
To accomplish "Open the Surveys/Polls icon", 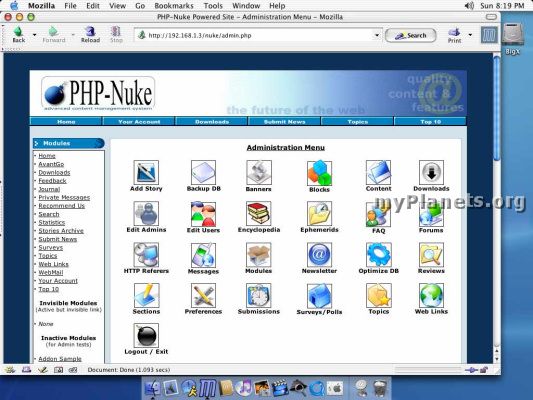I will click(x=319, y=296).
